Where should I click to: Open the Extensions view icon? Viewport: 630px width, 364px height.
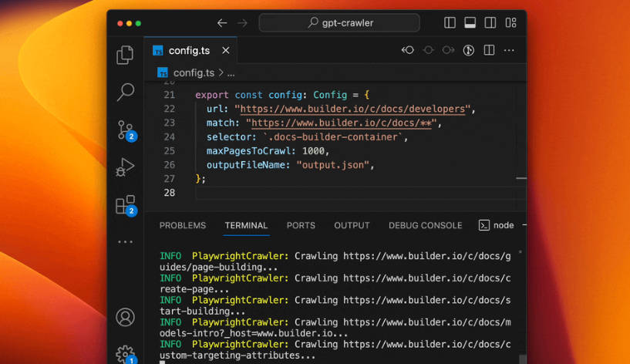click(125, 204)
